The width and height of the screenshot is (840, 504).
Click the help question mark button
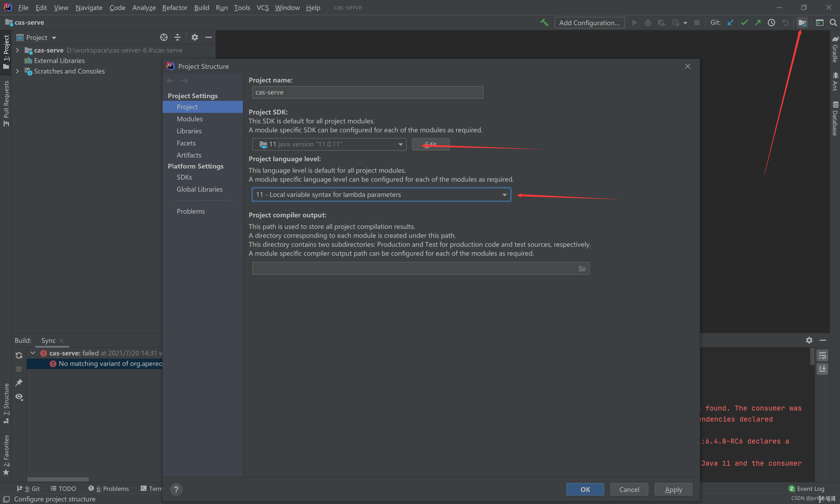176,489
